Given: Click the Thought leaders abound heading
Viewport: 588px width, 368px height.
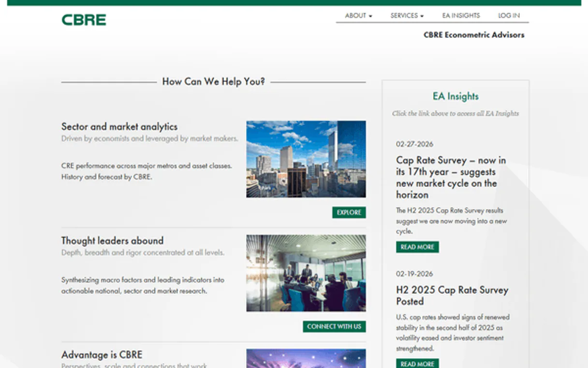Looking at the screenshot, I should 112,241.
